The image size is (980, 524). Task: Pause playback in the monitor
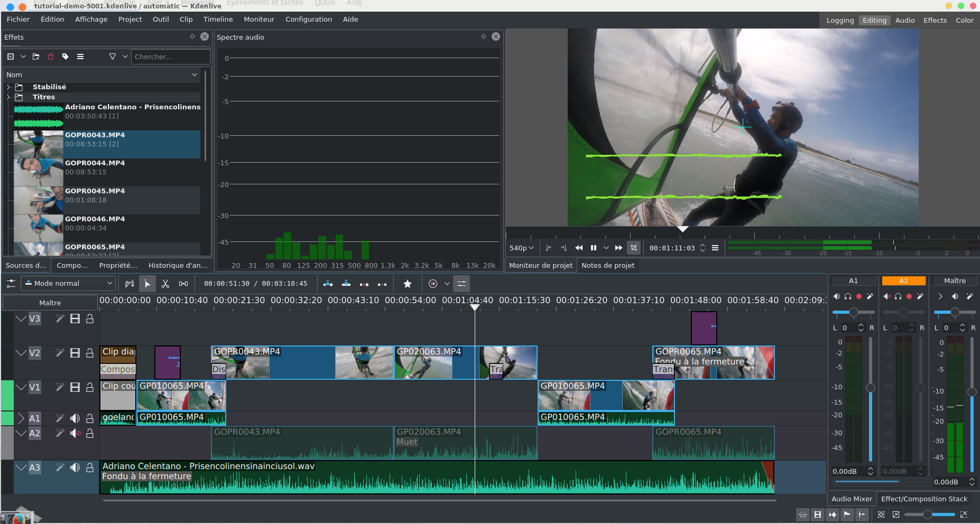coord(594,248)
